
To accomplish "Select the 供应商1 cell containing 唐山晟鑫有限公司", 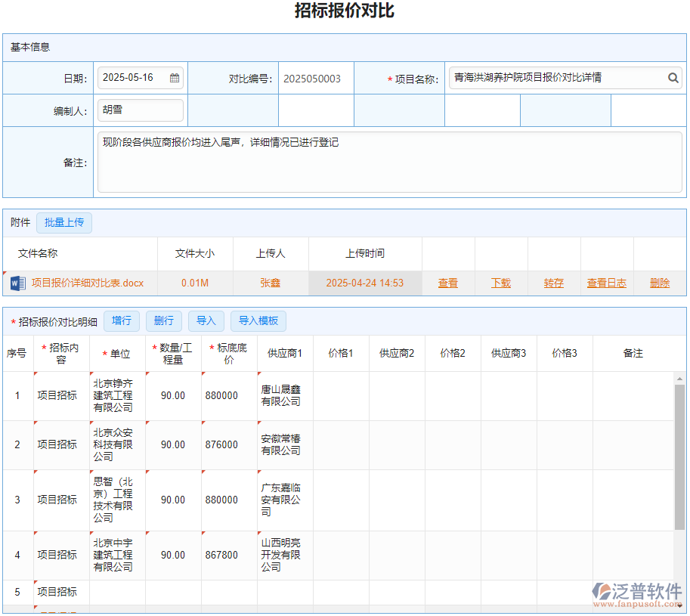I will point(283,395).
